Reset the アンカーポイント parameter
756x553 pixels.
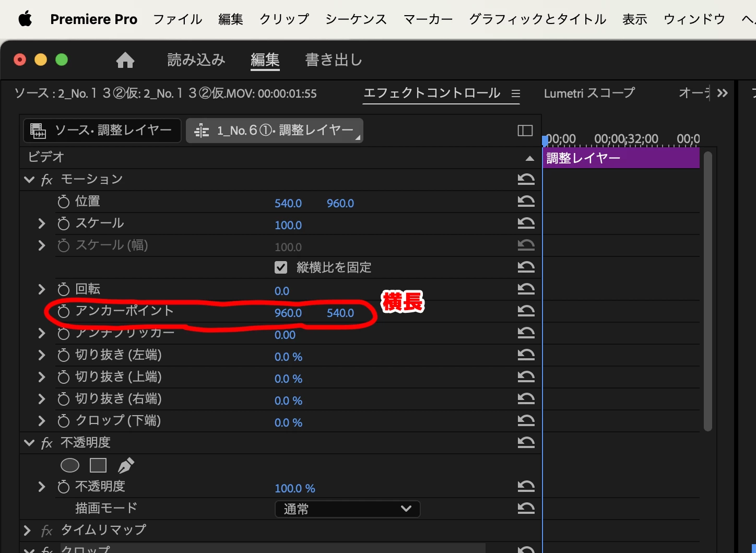point(526,311)
